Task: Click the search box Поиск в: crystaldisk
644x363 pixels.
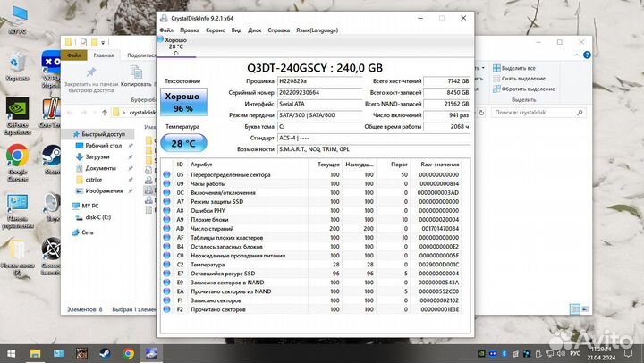Action: (x=538, y=112)
